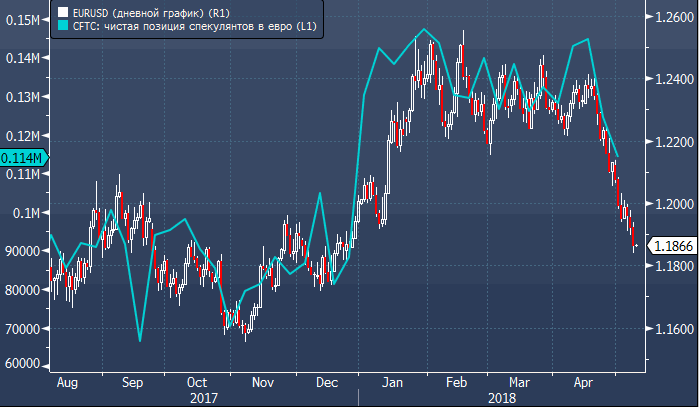Select the Jan month on the time axis
The height and width of the screenshot is (407, 699).
point(392,382)
